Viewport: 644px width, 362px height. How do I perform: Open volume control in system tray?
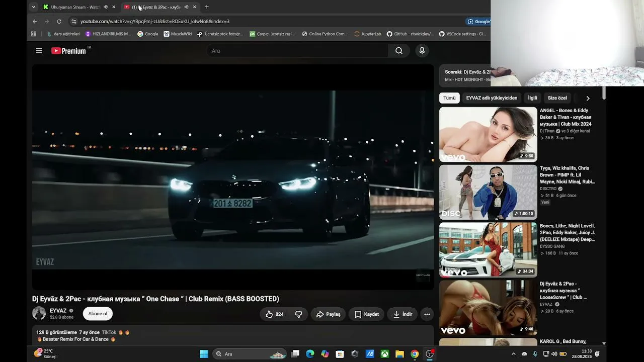(554, 354)
